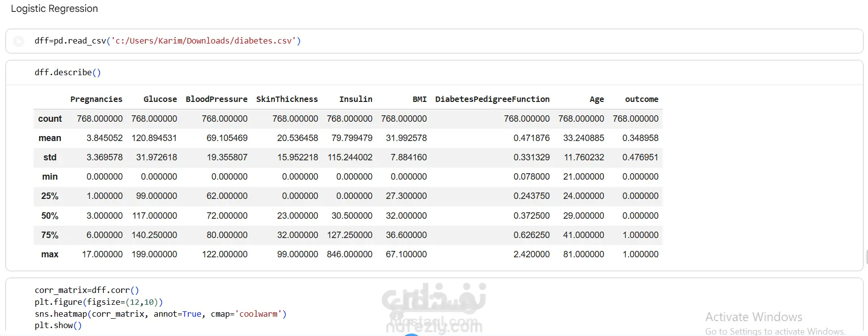
Task: Select the Pregnancies column header
Action: (x=96, y=99)
